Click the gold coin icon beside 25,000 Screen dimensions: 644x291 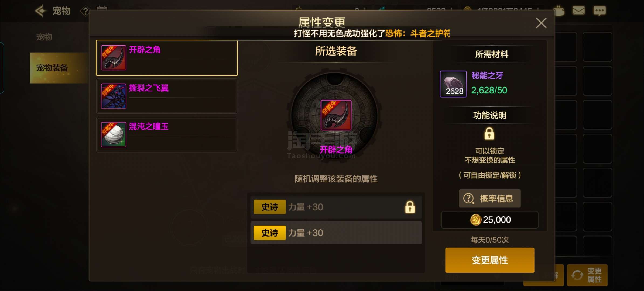[x=475, y=220]
